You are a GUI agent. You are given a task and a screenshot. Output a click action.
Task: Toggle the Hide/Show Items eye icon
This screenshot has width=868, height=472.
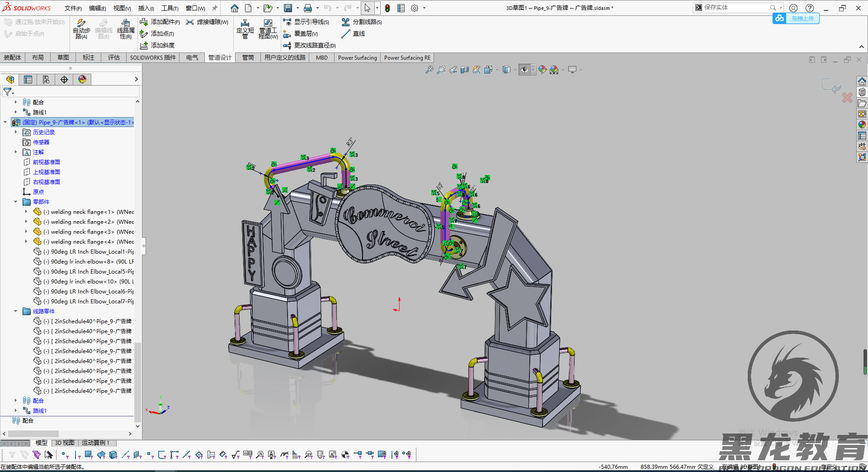coord(524,70)
